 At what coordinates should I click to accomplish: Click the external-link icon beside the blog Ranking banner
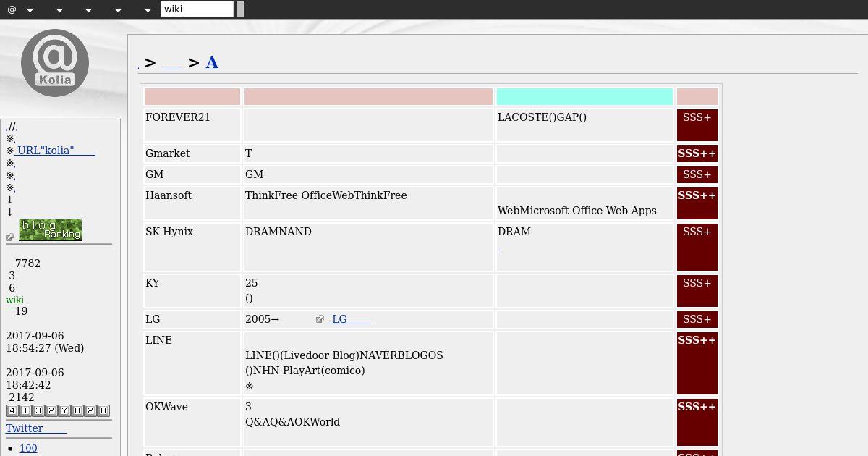pyautogui.click(x=10, y=237)
